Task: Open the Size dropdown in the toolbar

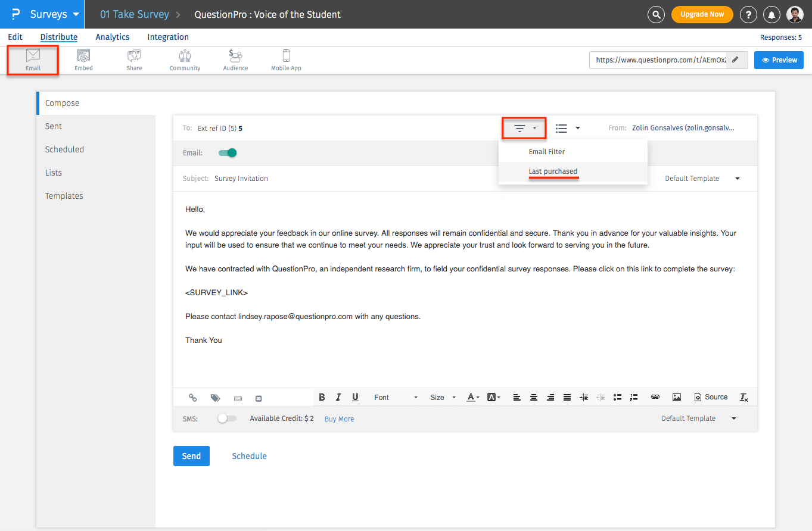Action: tap(443, 397)
